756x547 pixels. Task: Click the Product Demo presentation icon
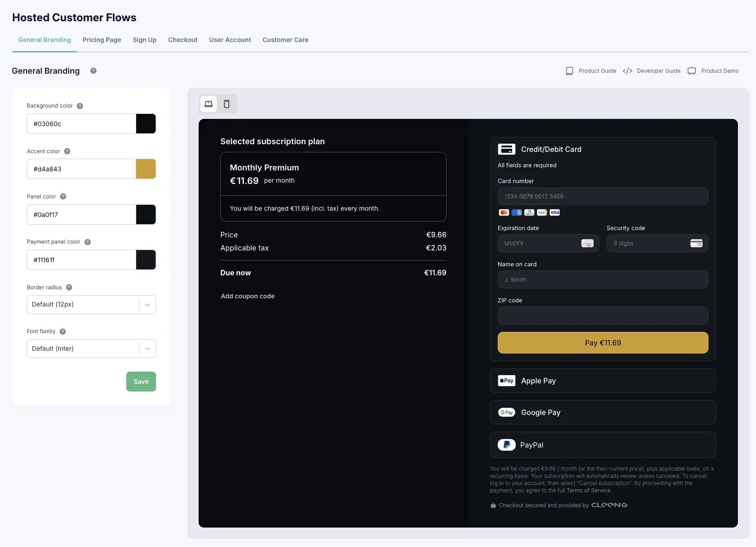[x=692, y=71]
